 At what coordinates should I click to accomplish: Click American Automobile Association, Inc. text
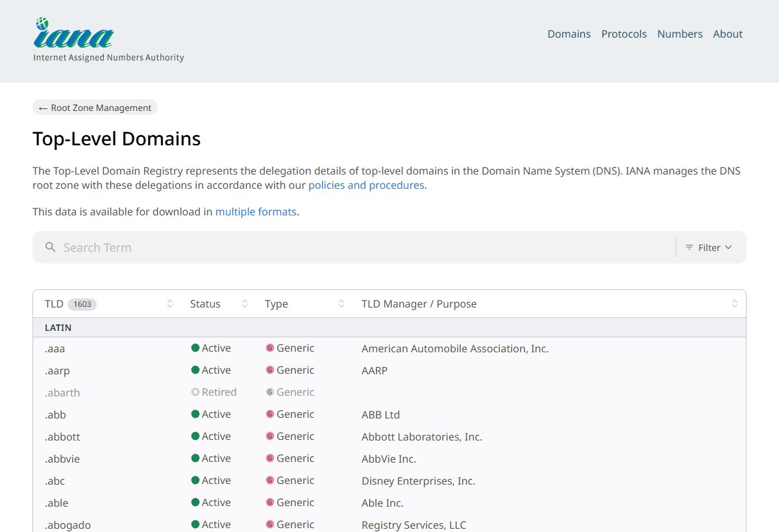[x=455, y=348]
